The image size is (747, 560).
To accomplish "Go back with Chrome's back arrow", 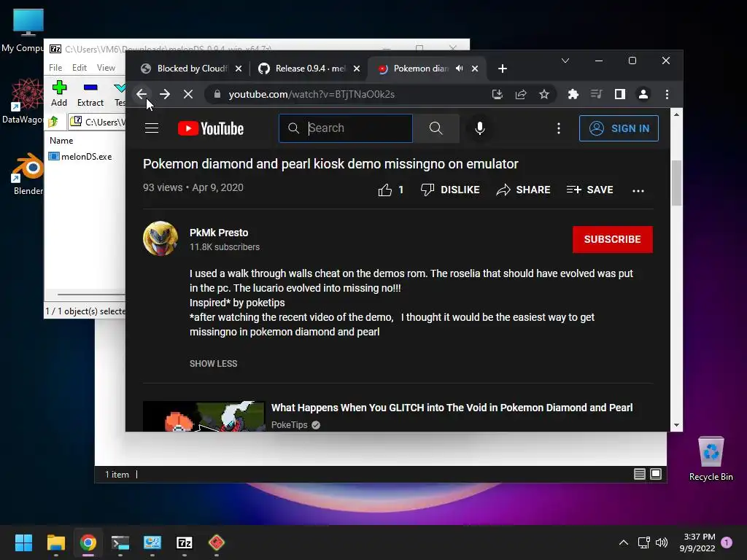I will tap(142, 94).
